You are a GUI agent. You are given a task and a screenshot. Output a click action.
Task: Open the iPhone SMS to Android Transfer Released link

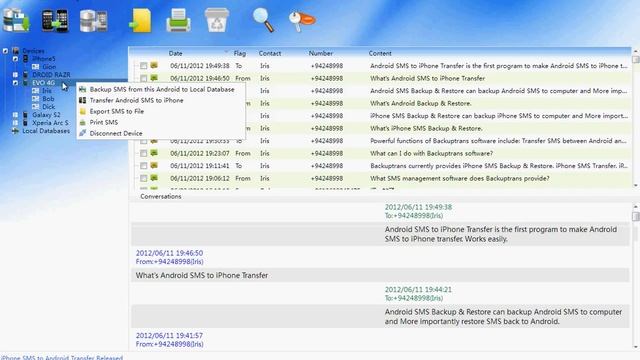(x=62, y=358)
